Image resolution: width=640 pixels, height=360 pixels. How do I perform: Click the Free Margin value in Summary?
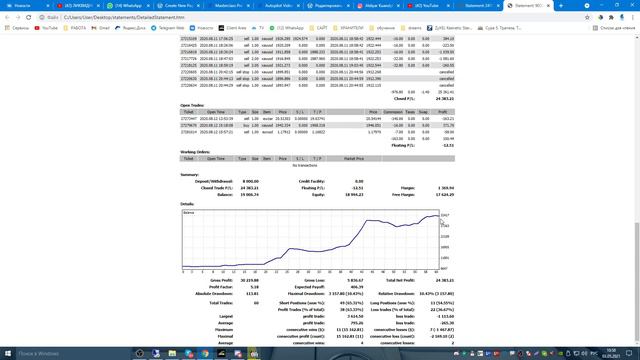[445, 195]
